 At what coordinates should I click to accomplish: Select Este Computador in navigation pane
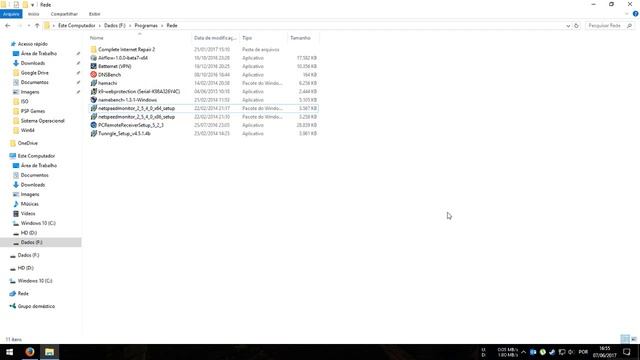tap(36, 156)
